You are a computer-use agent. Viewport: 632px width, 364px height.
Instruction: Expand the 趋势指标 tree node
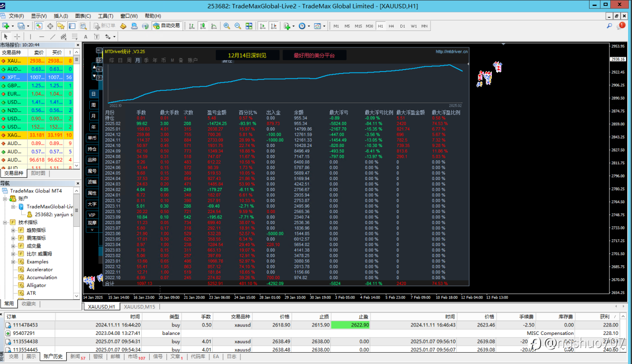pyautogui.click(x=13, y=230)
